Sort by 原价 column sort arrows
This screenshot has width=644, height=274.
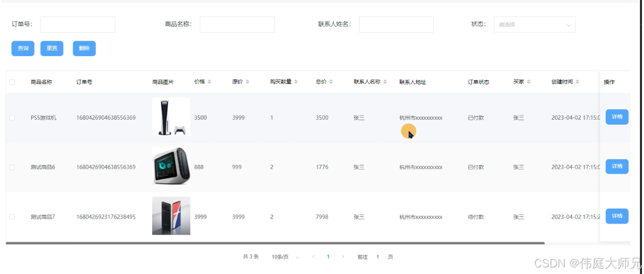(x=247, y=82)
